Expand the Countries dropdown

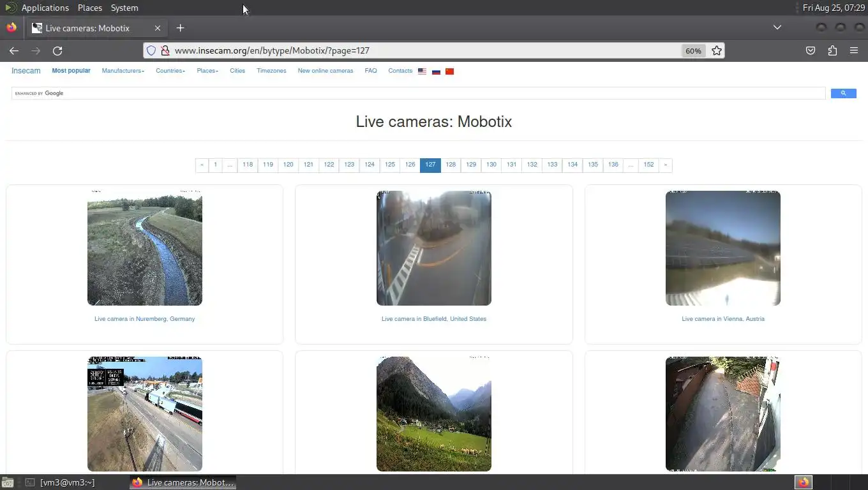coord(170,71)
